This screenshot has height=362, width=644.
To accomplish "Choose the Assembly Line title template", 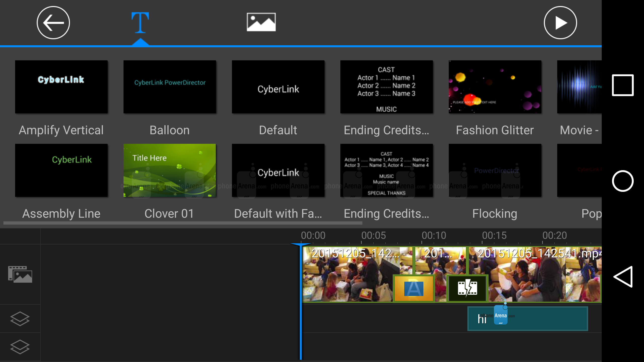I will coord(61,170).
